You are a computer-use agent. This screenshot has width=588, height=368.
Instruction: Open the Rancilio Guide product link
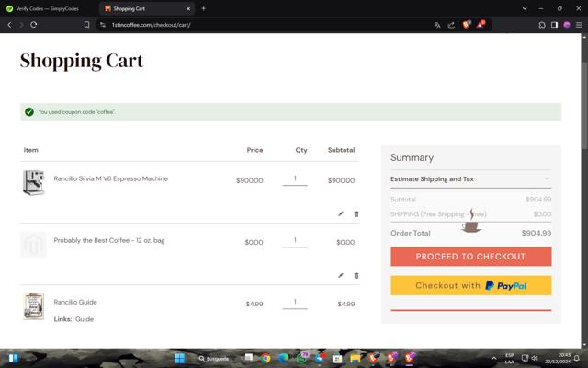[x=75, y=302]
